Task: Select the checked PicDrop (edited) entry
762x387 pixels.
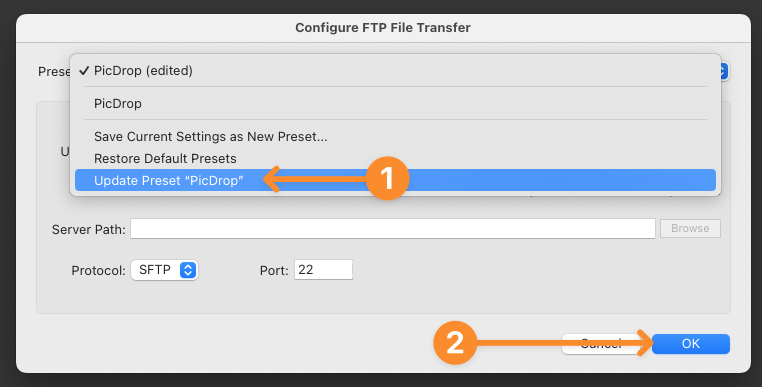Action: pos(395,71)
